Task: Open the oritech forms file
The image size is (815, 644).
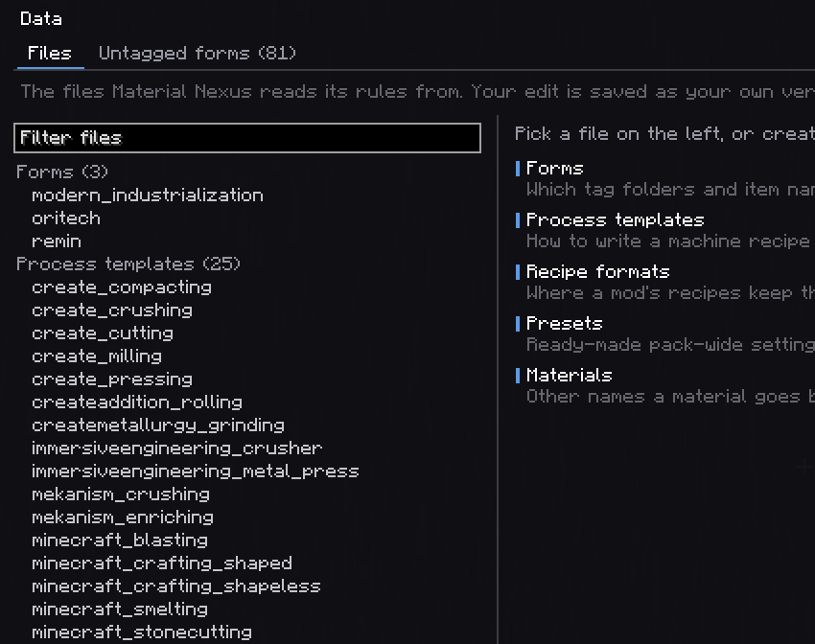Action: (x=66, y=218)
